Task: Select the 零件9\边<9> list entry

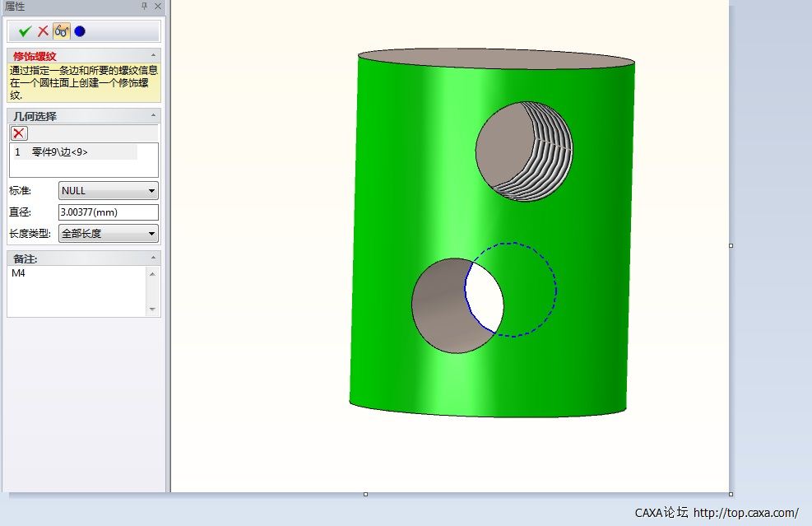Action: pos(73,151)
